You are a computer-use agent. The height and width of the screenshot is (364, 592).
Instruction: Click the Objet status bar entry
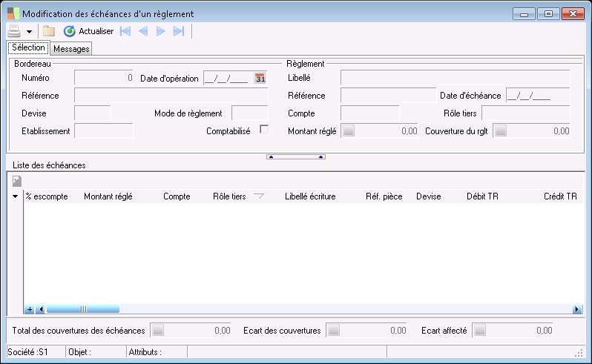[96, 352]
